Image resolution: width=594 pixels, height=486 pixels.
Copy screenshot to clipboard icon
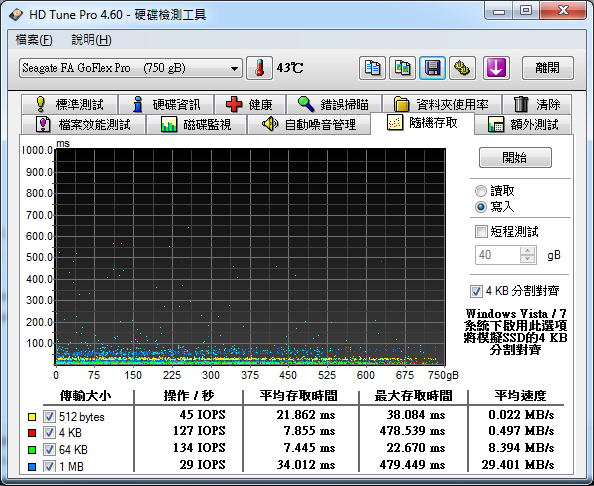402,68
